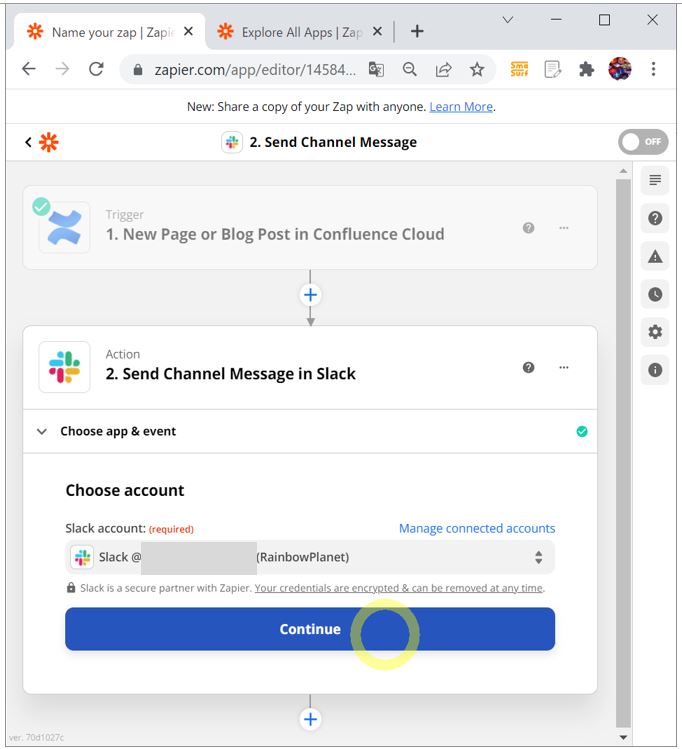Screen dimensions: 682x749
Task: Click the notes extension icon
Action: (553, 70)
